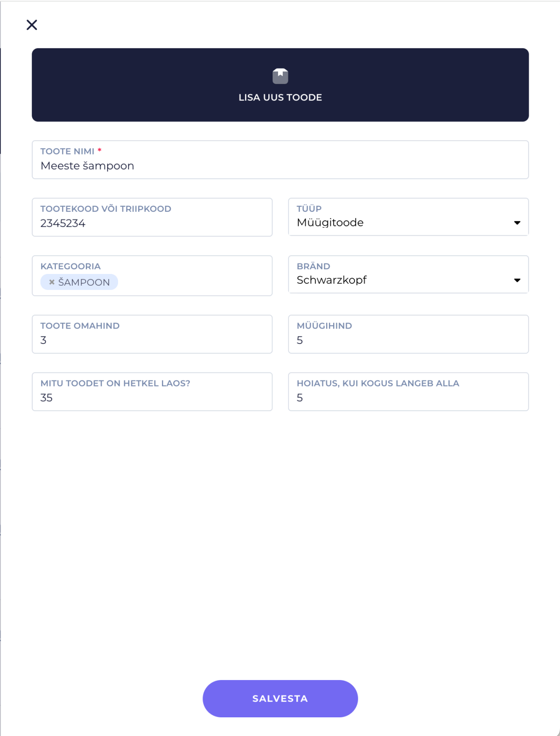Edit low-stock warning threshold field
The height and width of the screenshot is (736, 560).
[x=408, y=392]
